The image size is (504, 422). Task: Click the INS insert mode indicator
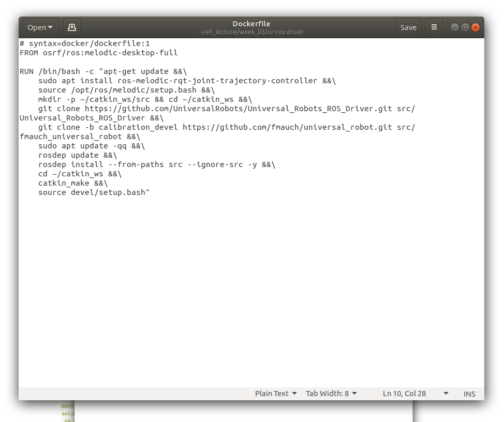[x=469, y=394]
